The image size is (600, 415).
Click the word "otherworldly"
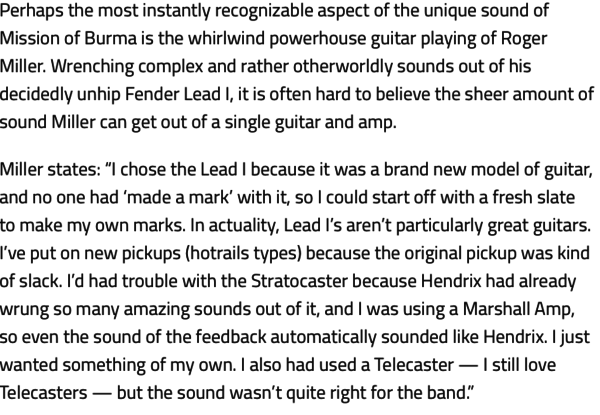[343, 67]
